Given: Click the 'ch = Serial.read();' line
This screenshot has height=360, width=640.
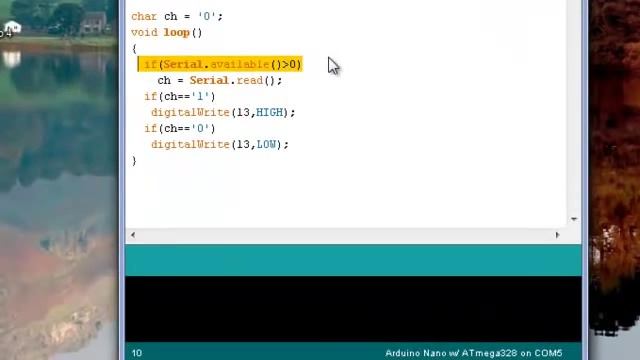Looking at the screenshot, I should point(220,80).
